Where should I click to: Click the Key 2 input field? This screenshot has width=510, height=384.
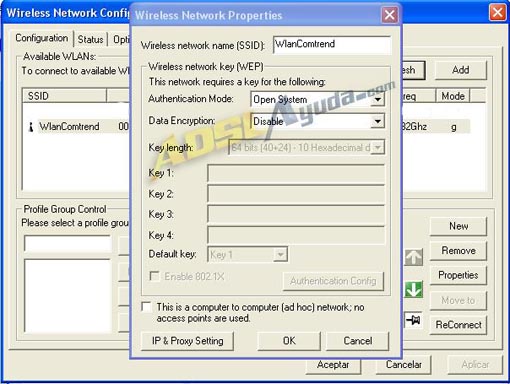(296, 194)
